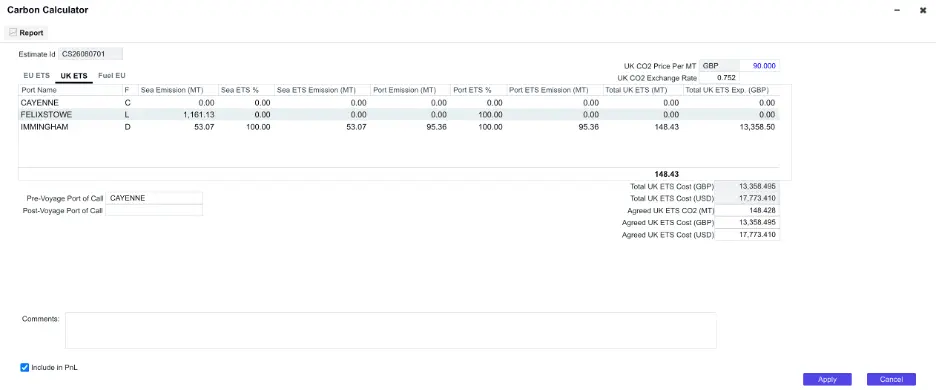The width and height of the screenshot is (936, 390).
Task: Click the Report chart icon
Action: click(x=13, y=33)
